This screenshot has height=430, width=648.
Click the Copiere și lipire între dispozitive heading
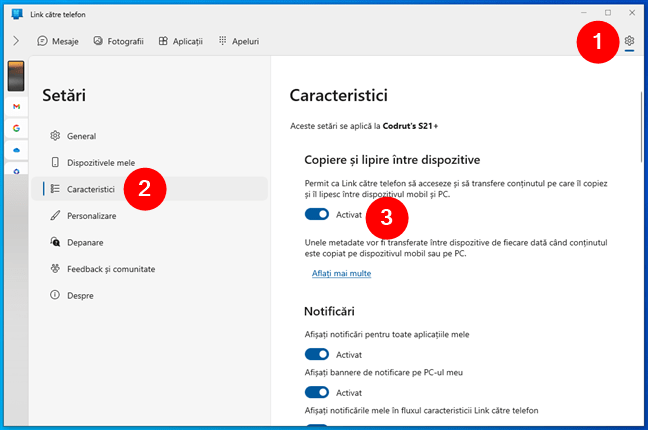392,160
